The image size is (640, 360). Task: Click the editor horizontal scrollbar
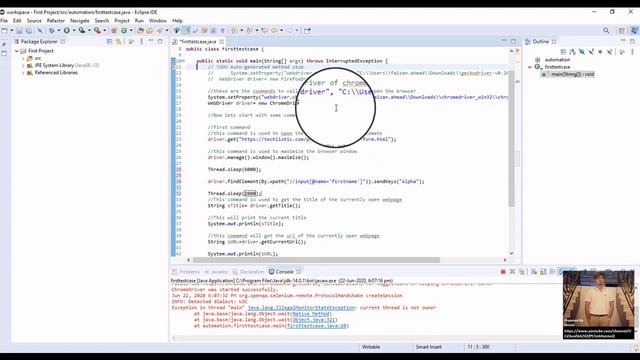[x=316, y=260]
